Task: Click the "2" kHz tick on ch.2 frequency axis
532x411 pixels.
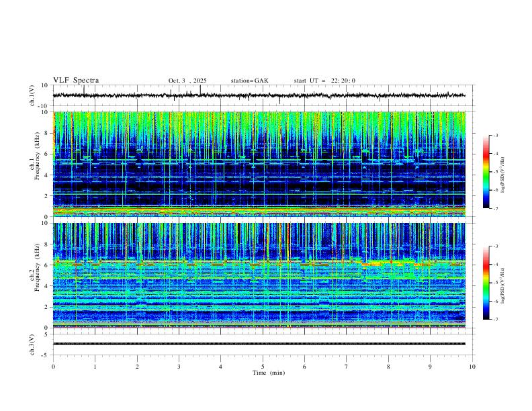Action: [x=46, y=307]
